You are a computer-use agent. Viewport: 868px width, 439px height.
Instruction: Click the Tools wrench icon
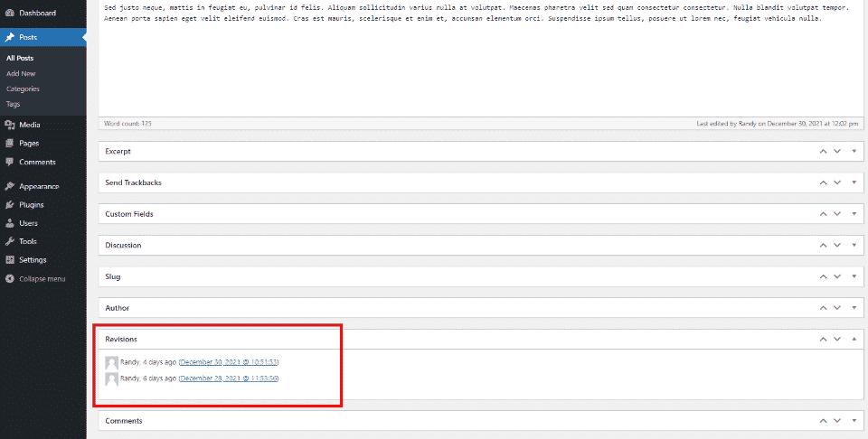[x=9, y=241]
